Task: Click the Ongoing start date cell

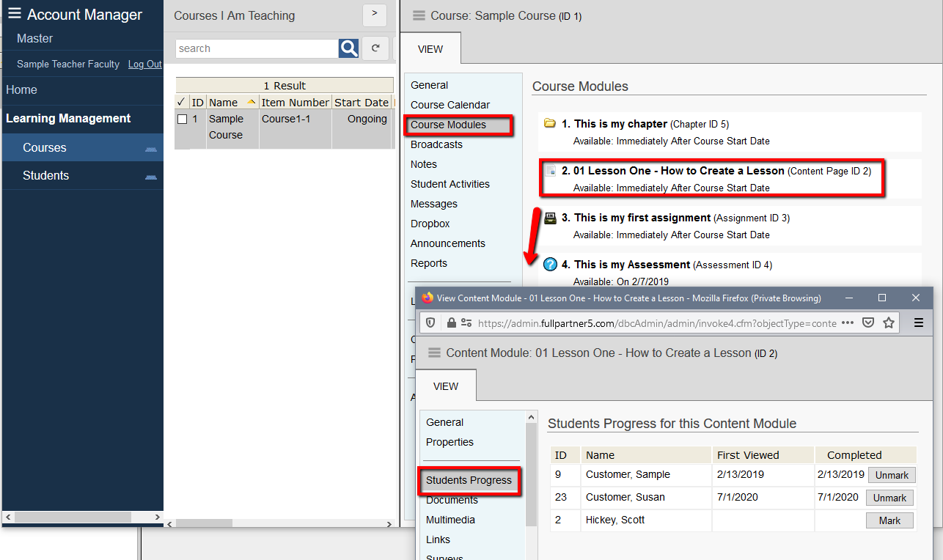Action: 362,128
